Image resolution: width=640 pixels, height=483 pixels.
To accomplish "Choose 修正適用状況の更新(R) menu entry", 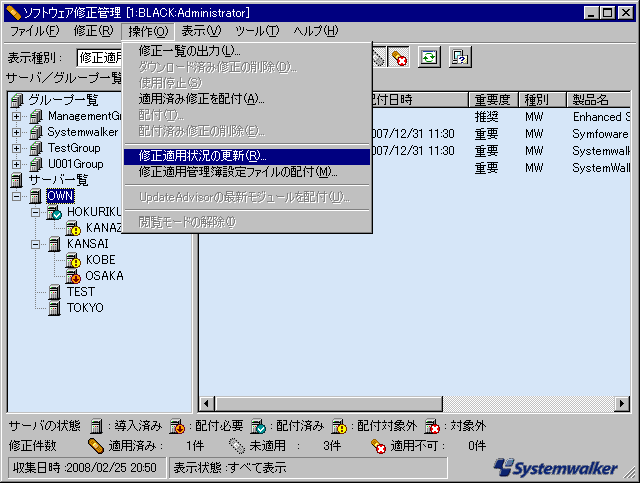I will [x=247, y=156].
